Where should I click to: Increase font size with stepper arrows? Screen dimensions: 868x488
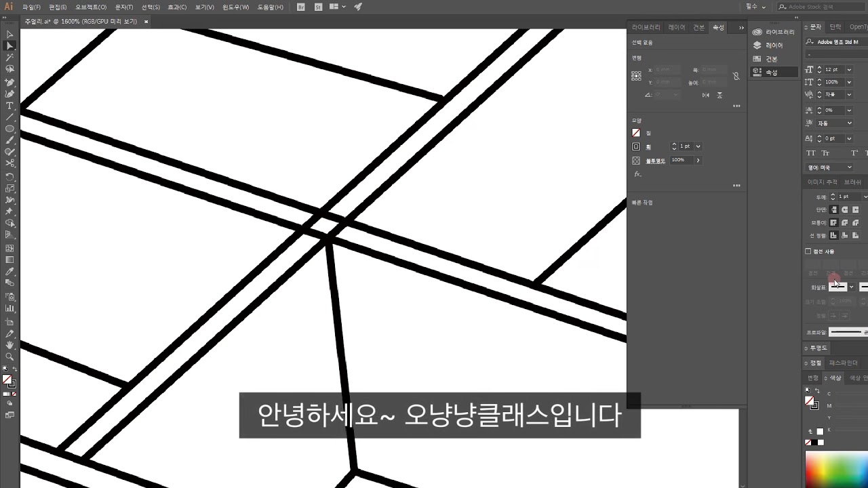click(x=819, y=68)
